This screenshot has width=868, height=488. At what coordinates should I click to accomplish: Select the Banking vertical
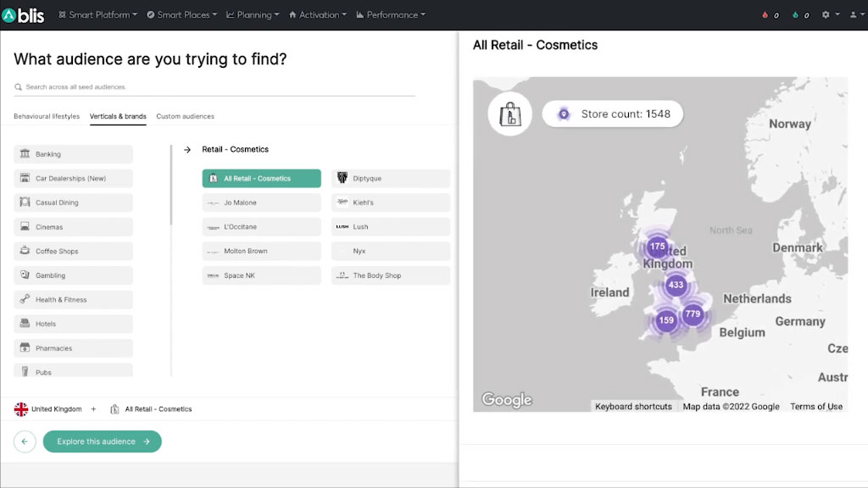[73, 154]
